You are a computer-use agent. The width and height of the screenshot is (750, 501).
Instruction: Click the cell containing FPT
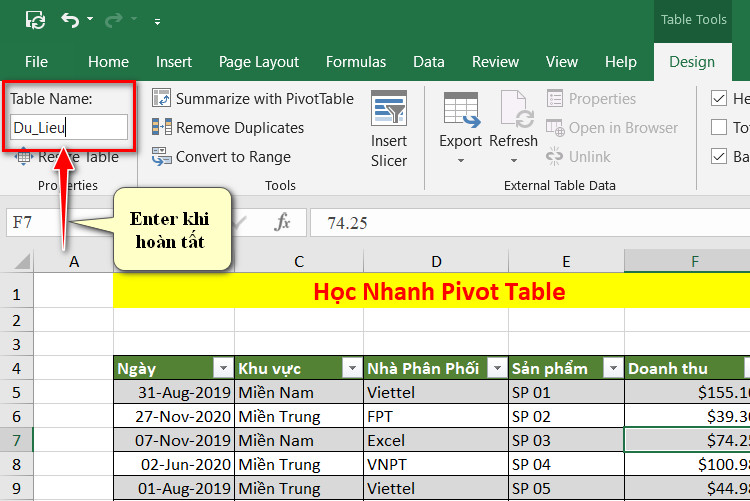[436, 416]
